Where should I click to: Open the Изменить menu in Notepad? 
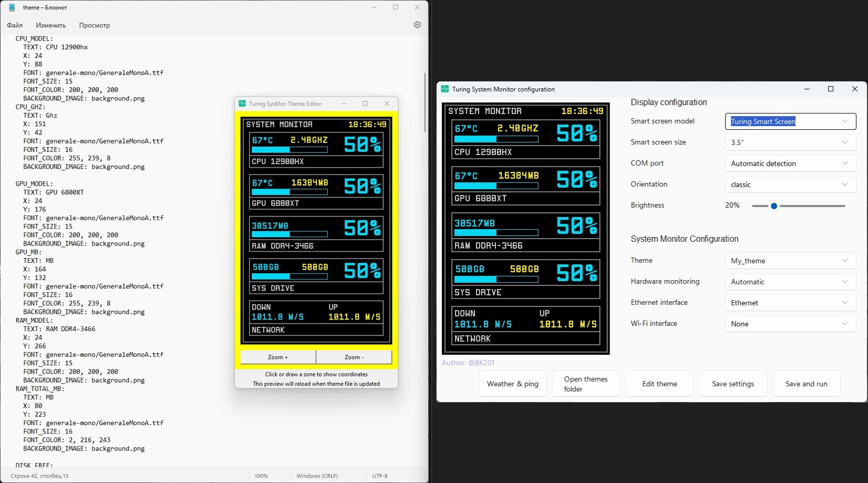[x=51, y=25]
